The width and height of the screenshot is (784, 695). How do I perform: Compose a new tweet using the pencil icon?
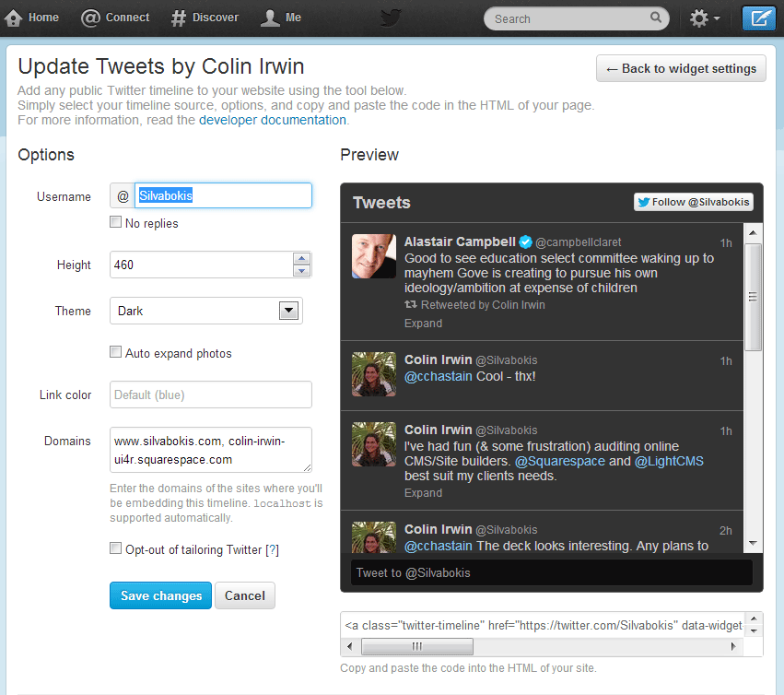tap(758, 18)
